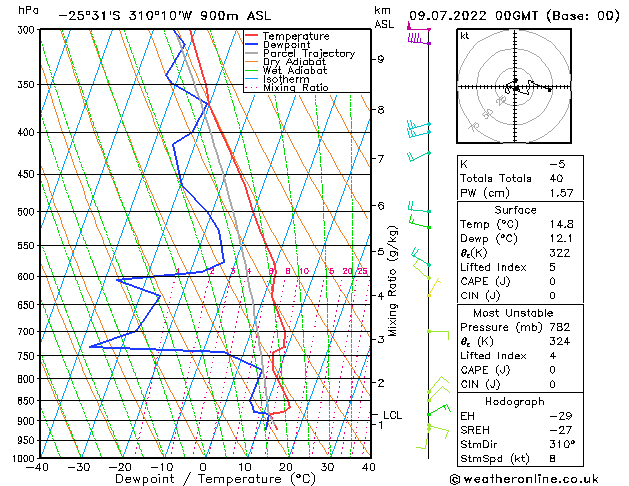Click the "700" pressure level label
629x486 pixels.
coord(28,332)
